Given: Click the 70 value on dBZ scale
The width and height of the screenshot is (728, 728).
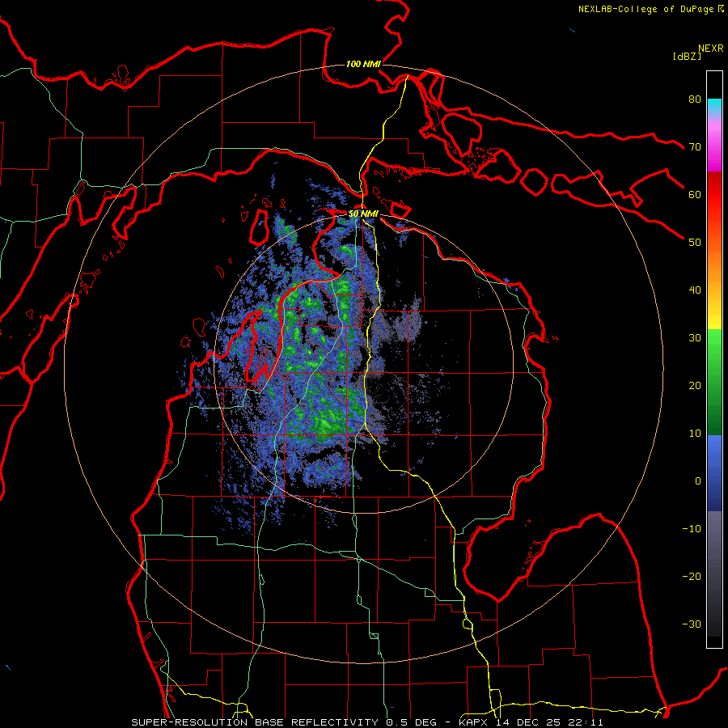Looking at the screenshot, I should tap(695, 146).
